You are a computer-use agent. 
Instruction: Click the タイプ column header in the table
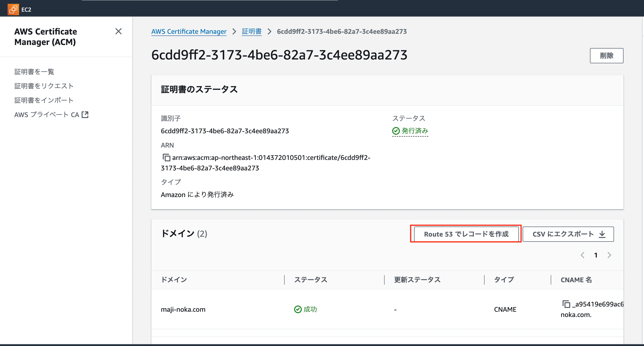504,280
